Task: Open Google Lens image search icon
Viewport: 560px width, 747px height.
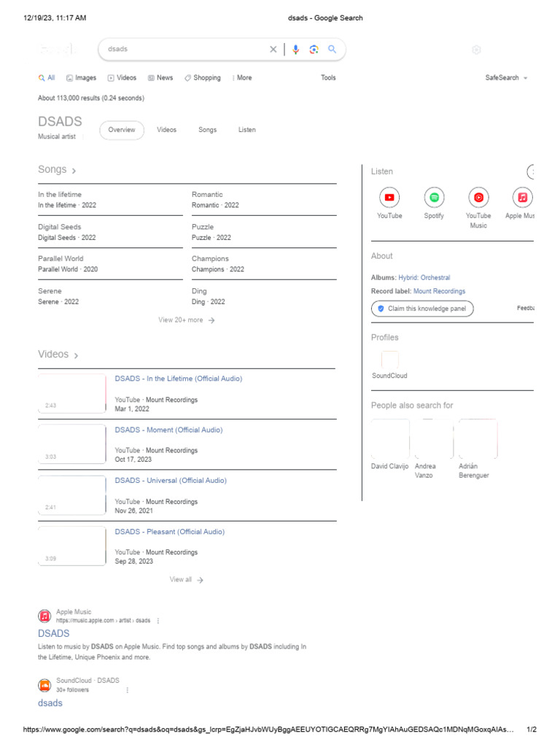Action: (314, 50)
